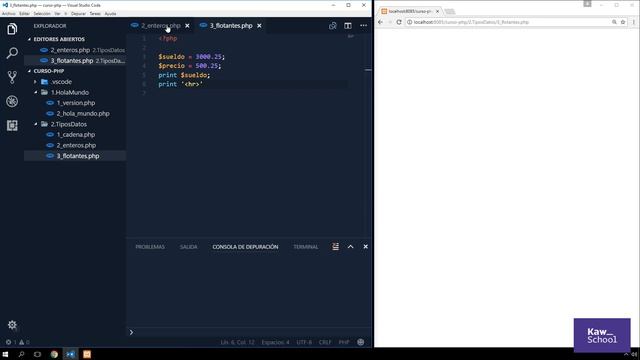The height and width of the screenshot is (360, 640).
Task: Click the orange XAMPP taskbar icon
Action: pos(87,354)
